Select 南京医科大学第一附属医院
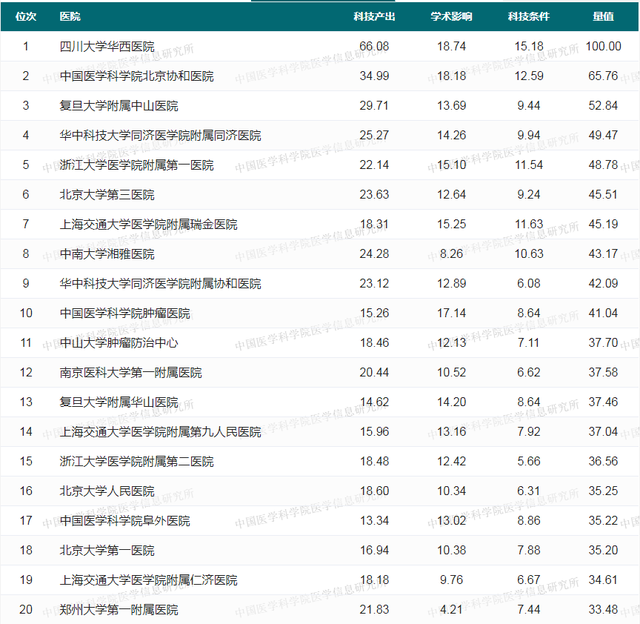Image resolution: width=640 pixels, height=624 pixels. pyautogui.click(x=131, y=373)
